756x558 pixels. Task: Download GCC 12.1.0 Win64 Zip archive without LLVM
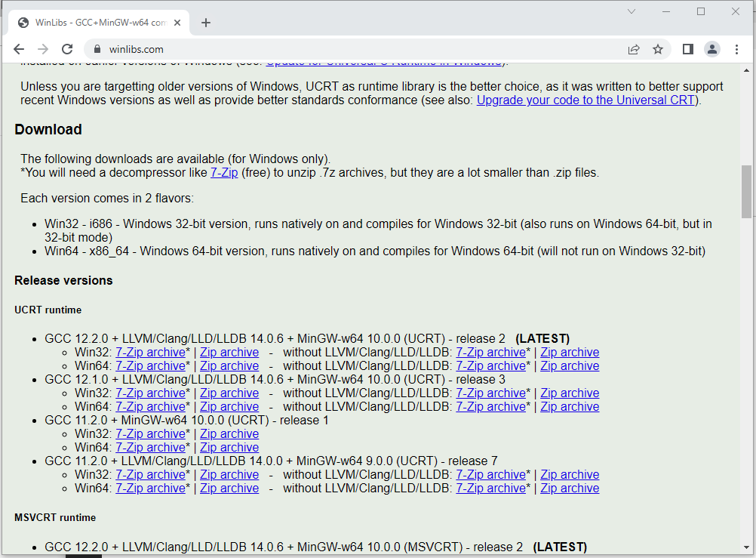point(570,407)
